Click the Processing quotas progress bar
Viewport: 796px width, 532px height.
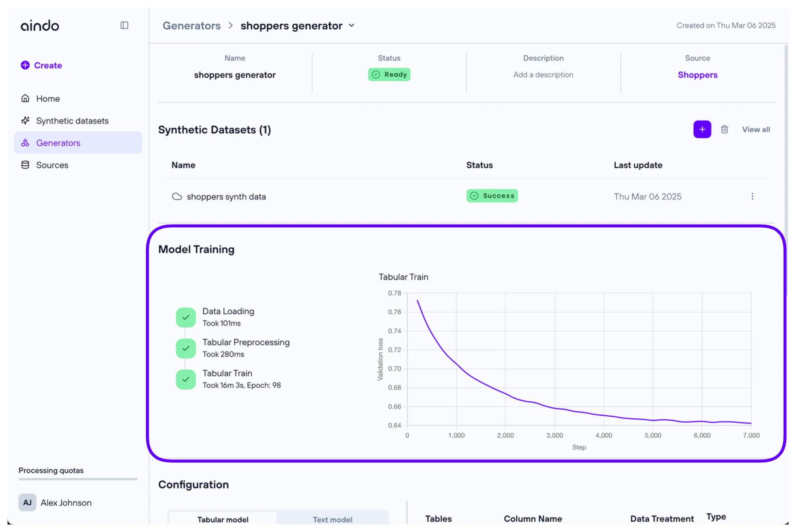78,479
